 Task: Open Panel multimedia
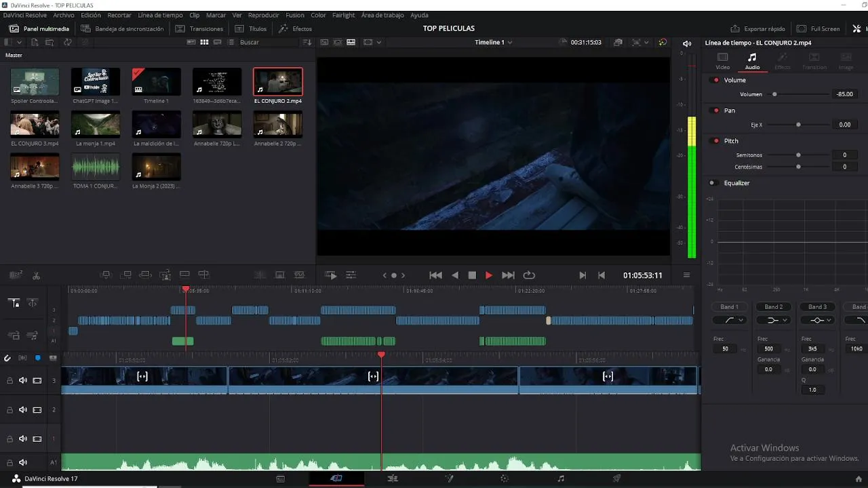coord(39,29)
